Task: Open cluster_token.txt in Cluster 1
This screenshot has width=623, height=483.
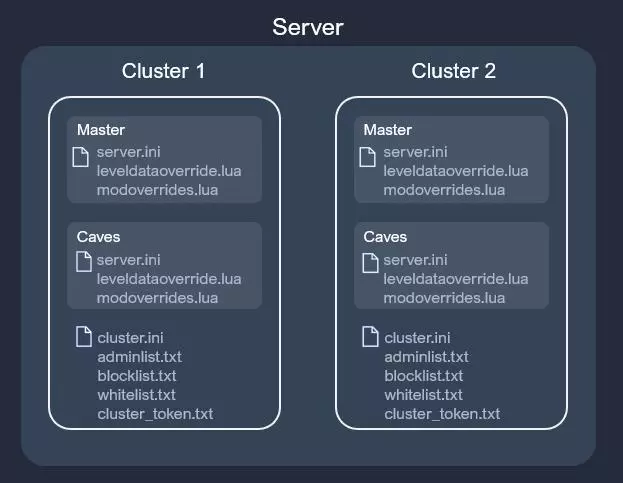Action: click(x=155, y=414)
